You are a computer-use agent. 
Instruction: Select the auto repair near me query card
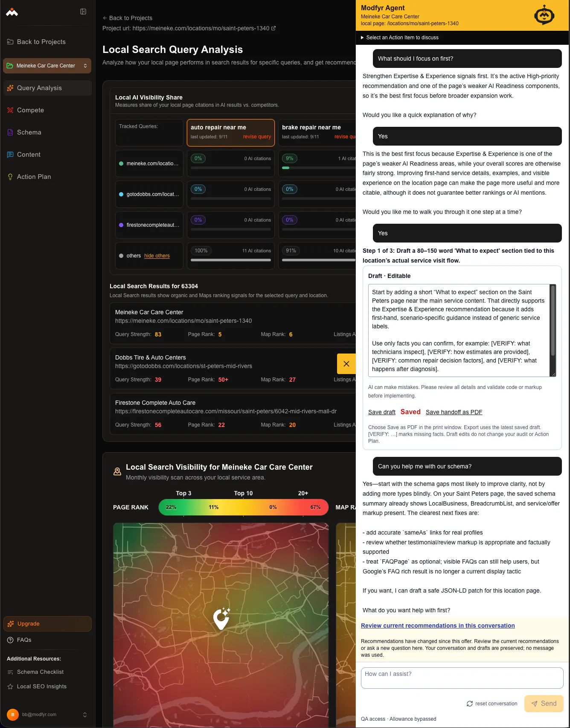(x=231, y=133)
